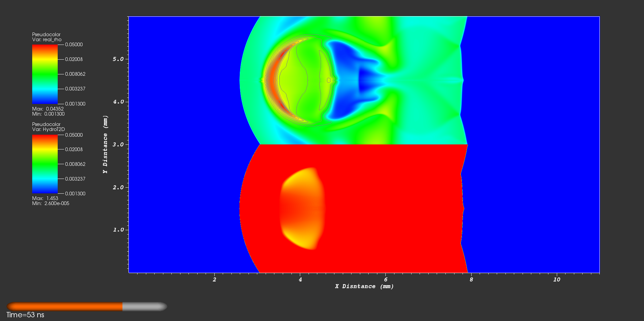Click the X Disntance (mm) axis title
Screen dimensions: 644x321
[364, 286]
